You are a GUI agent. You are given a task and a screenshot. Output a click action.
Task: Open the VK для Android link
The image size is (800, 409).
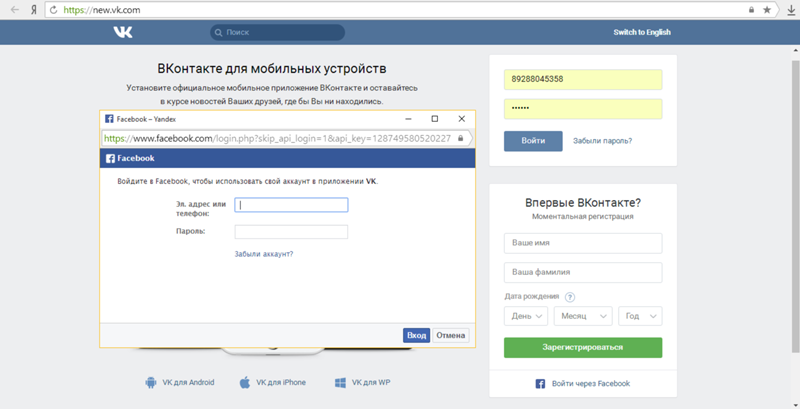[x=188, y=382]
